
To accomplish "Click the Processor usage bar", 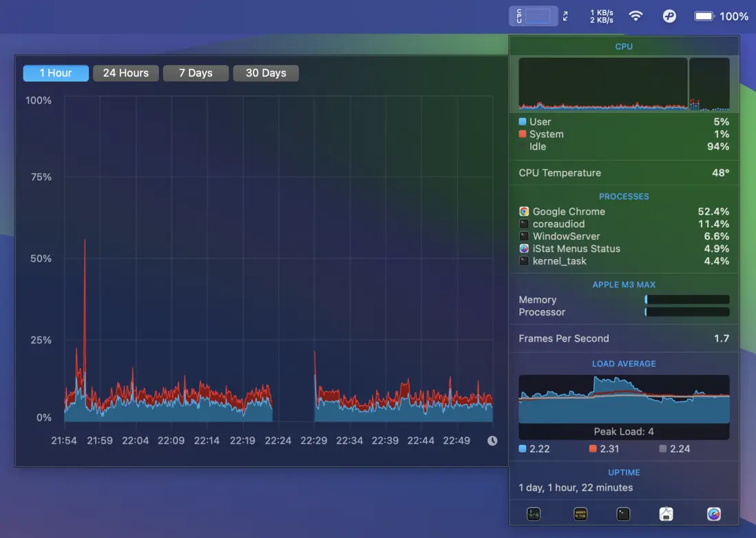I will point(687,312).
